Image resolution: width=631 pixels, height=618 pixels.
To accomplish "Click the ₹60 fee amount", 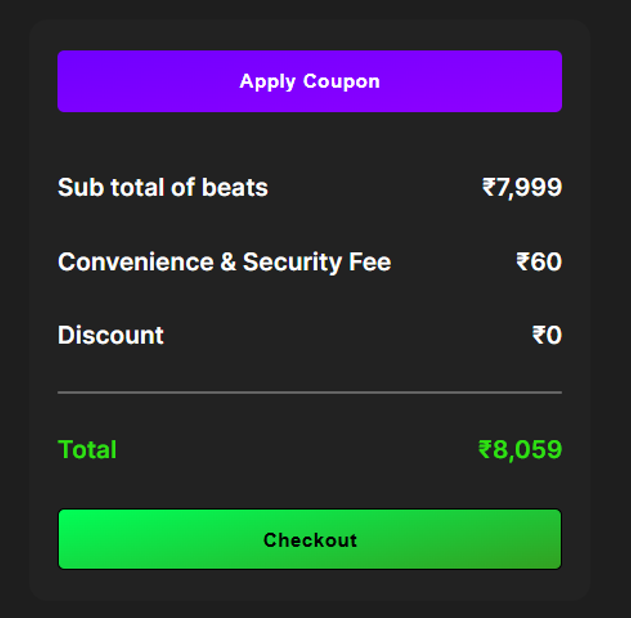I will pyautogui.click(x=539, y=263).
